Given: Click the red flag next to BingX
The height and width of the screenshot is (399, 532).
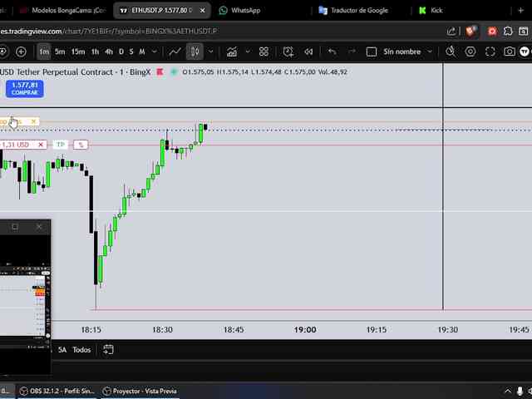Looking at the screenshot, I should tap(160, 72).
